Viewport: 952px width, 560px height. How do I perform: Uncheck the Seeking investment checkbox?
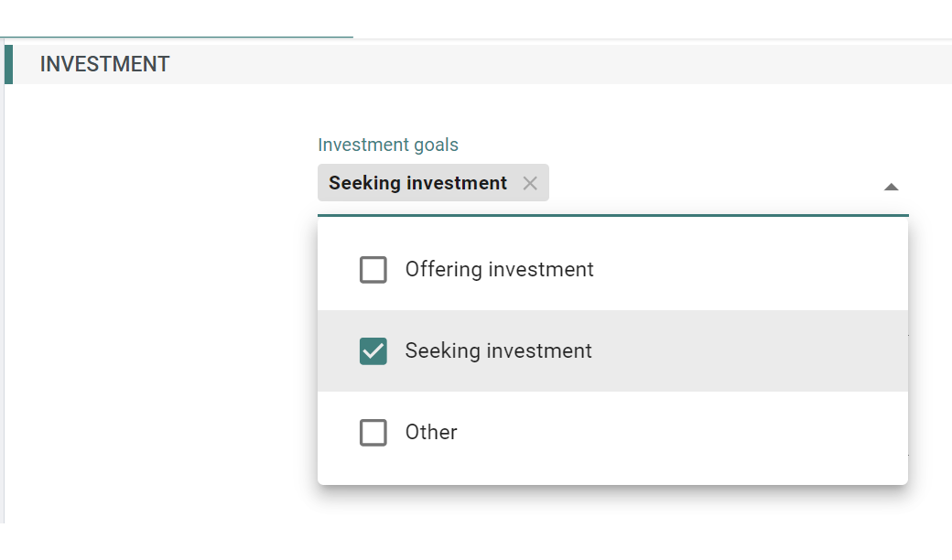373,351
